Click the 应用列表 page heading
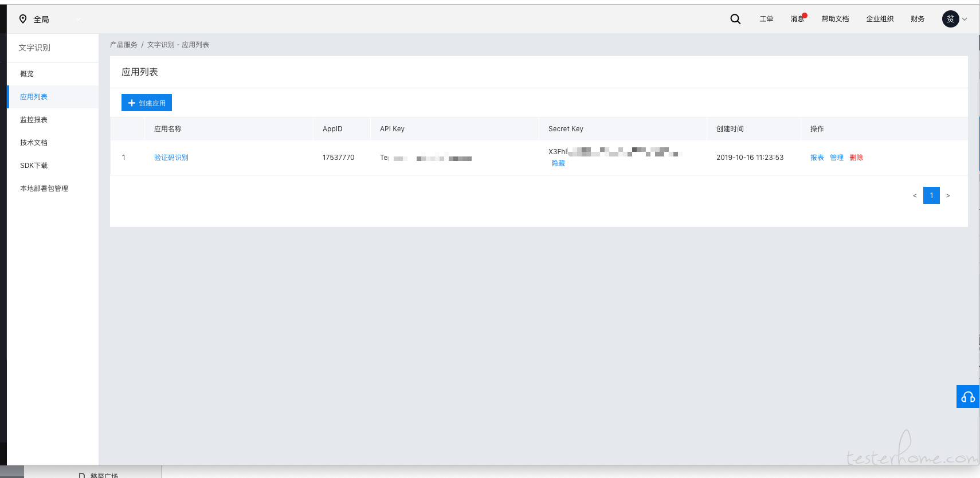The width and height of the screenshot is (980, 478). [140, 72]
